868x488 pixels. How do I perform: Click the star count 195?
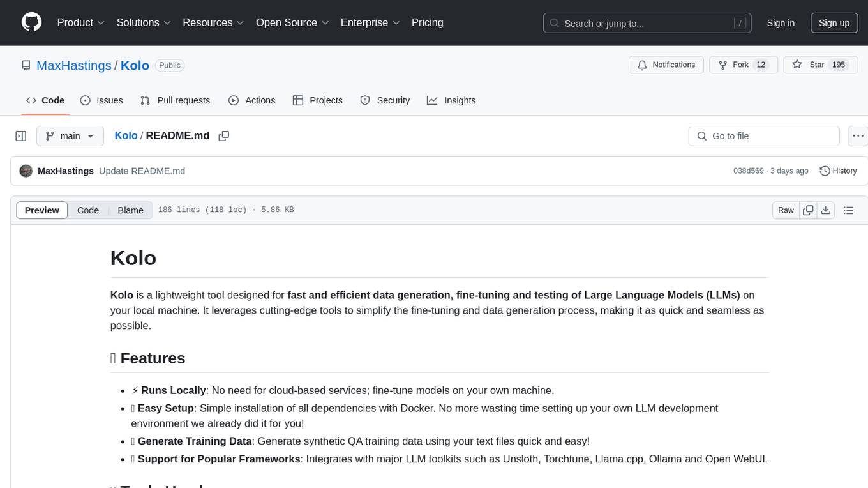pos(839,65)
